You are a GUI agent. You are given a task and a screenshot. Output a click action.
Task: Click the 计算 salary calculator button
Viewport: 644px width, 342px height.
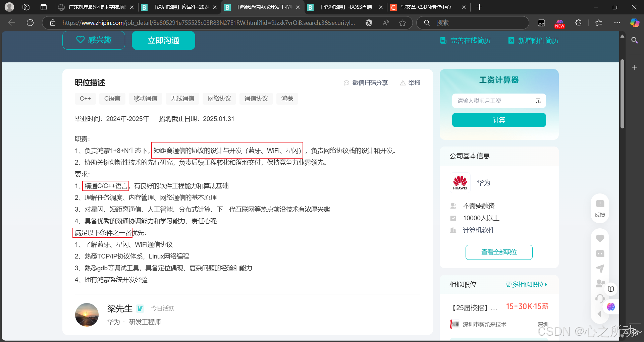(499, 120)
